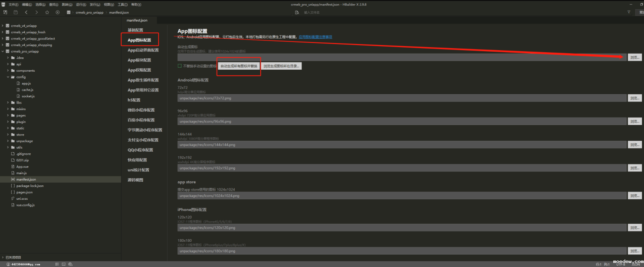Click the 72x72 icon path input field
This screenshot has width=644, height=267.
pyautogui.click(x=401, y=98)
